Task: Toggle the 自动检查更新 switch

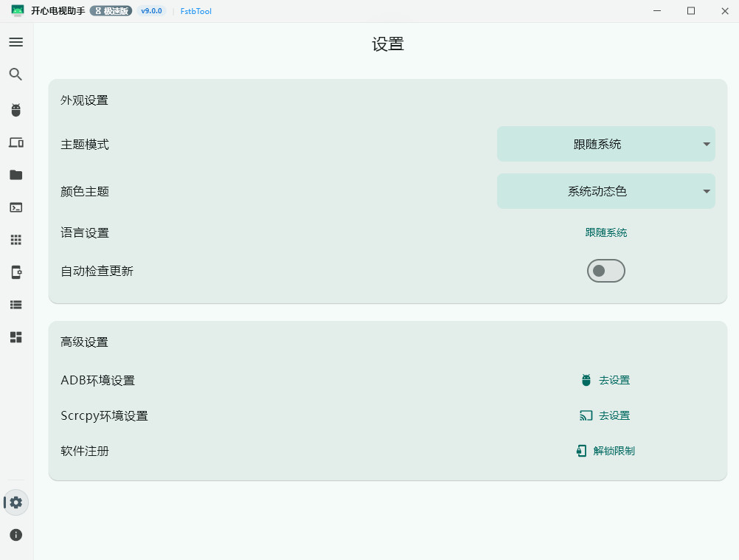Action: (x=606, y=271)
